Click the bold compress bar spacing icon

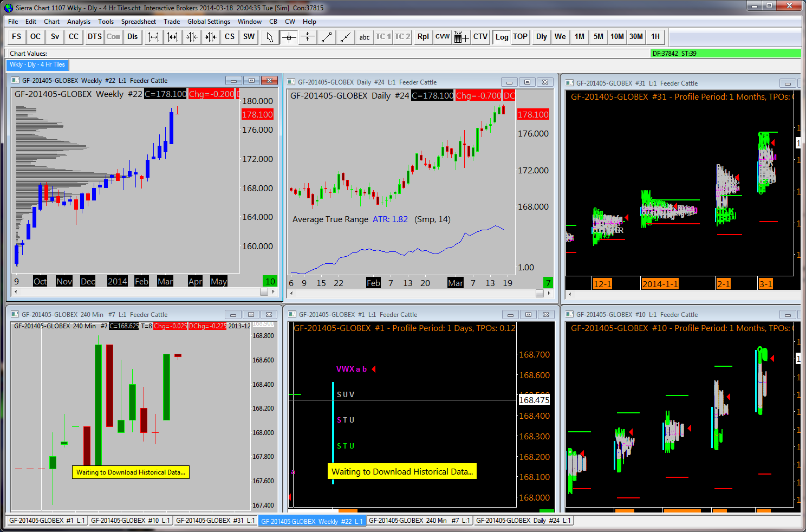coord(211,37)
